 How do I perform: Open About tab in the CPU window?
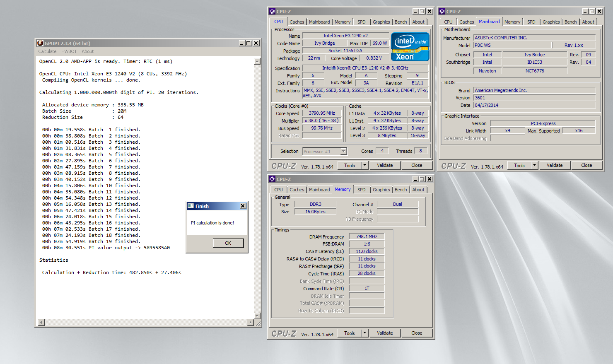[x=418, y=22]
